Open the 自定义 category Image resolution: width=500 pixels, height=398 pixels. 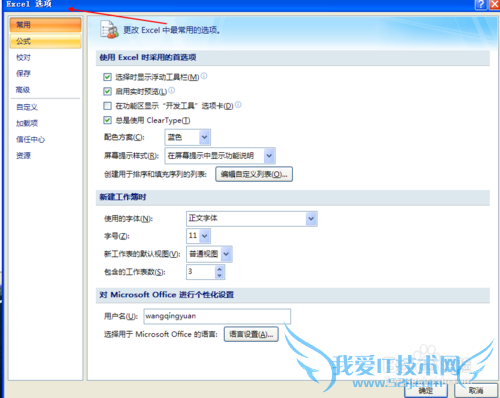pyautogui.click(x=27, y=107)
